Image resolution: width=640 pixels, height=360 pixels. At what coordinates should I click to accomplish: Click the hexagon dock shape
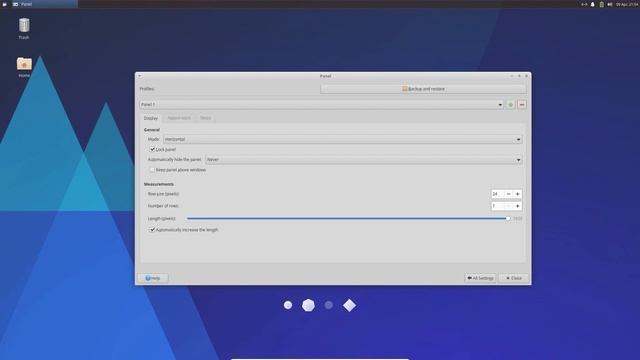coord(308,305)
